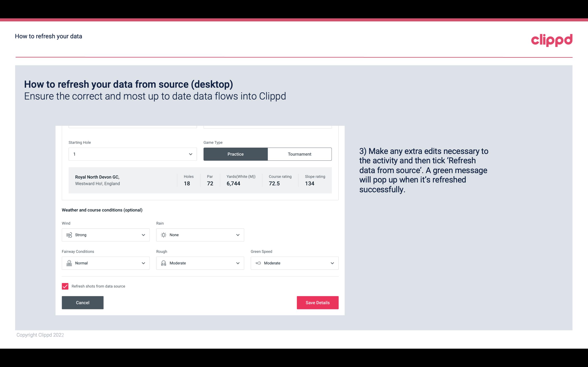Switch to Tournament game type
The image size is (588, 367).
coord(299,153)
